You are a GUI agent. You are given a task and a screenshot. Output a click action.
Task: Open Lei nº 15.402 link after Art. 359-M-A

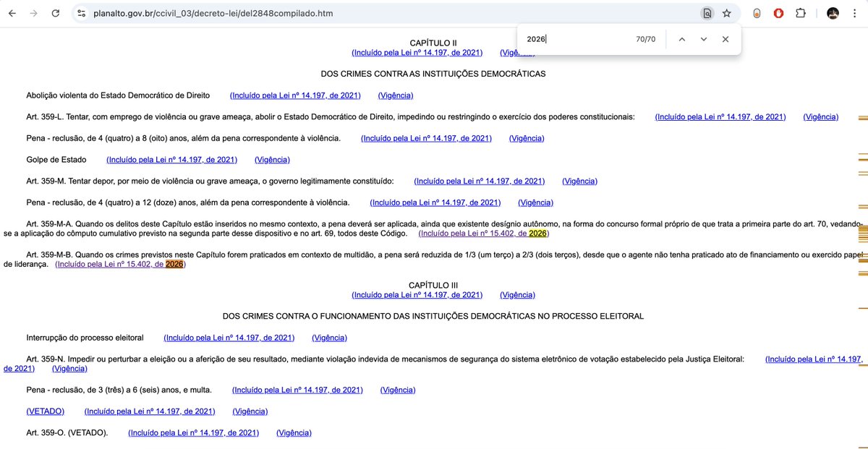click(483, 234)
